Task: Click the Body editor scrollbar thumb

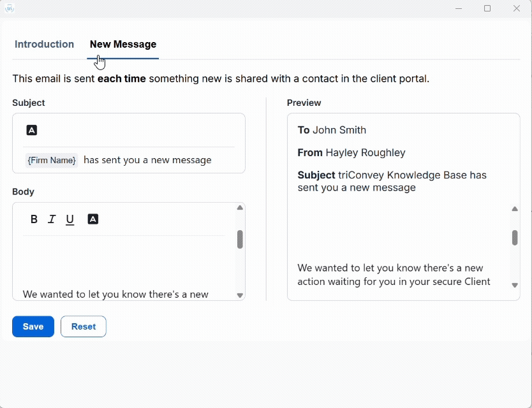Action: pos(240,239)
